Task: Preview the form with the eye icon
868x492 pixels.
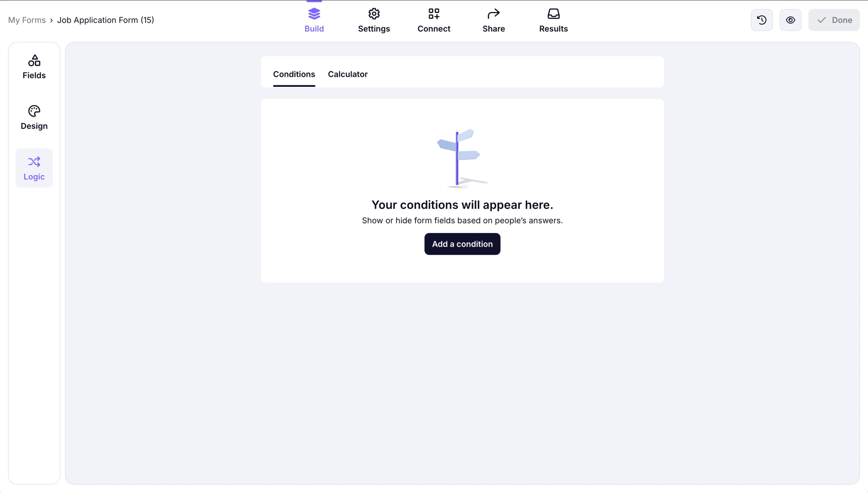Action: point(790,20)
